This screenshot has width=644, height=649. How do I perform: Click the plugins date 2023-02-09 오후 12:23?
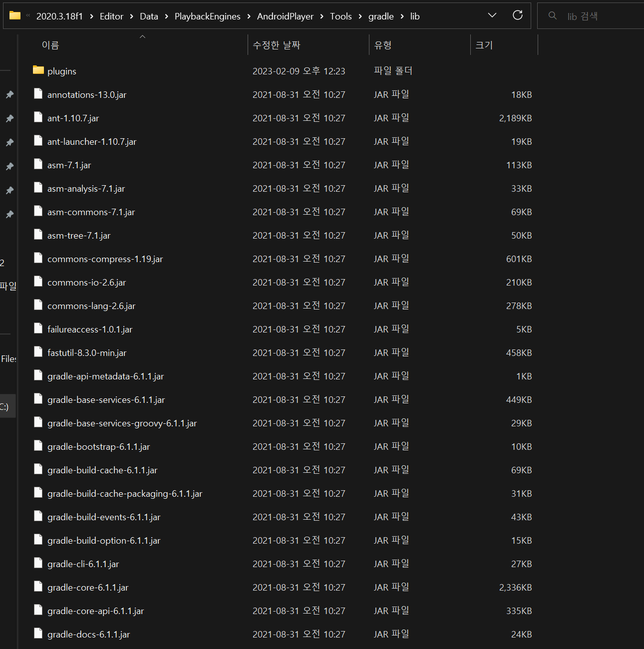tap(299, 71)
